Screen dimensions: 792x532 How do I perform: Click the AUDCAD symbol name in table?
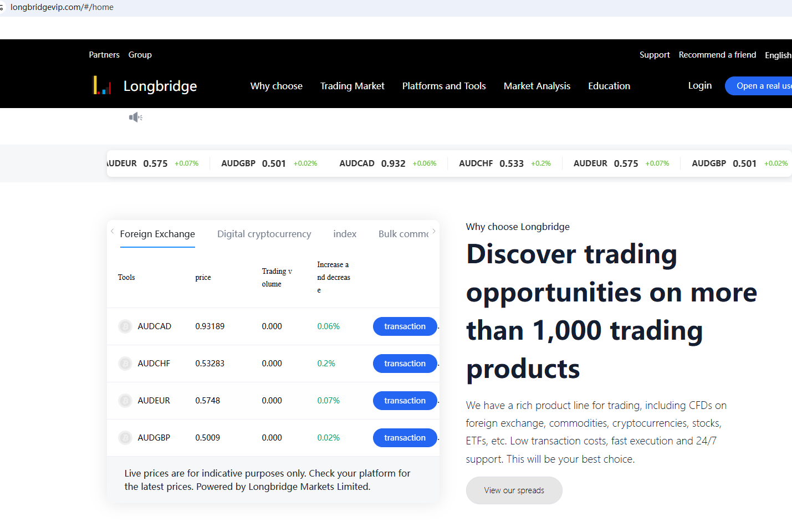pyautogui.click(x=155, y=326)
